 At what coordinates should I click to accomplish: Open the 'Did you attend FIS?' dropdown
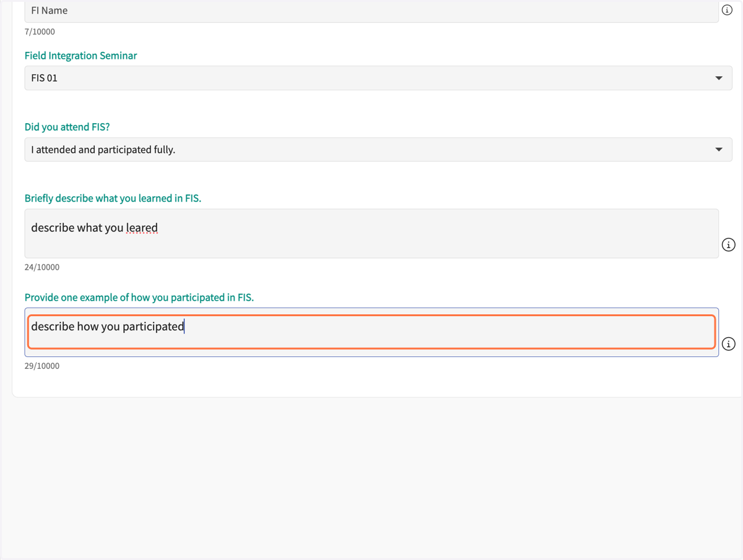pos(378,150)
